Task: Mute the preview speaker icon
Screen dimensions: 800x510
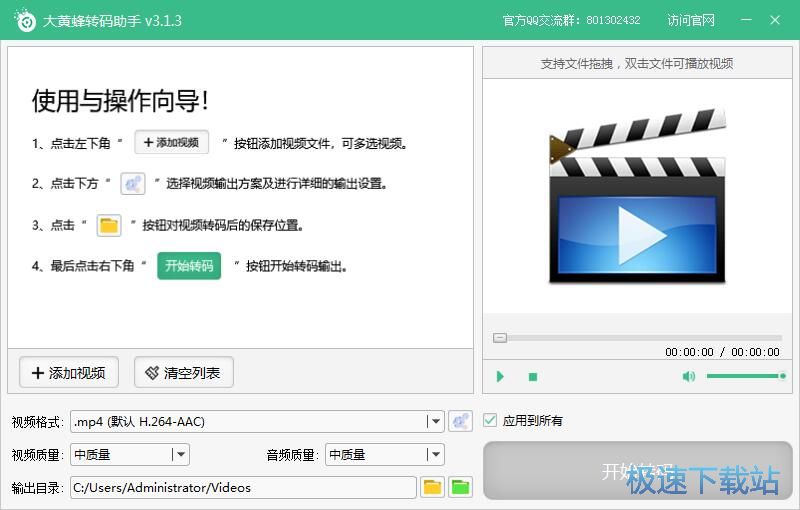Action: (688, 377)
